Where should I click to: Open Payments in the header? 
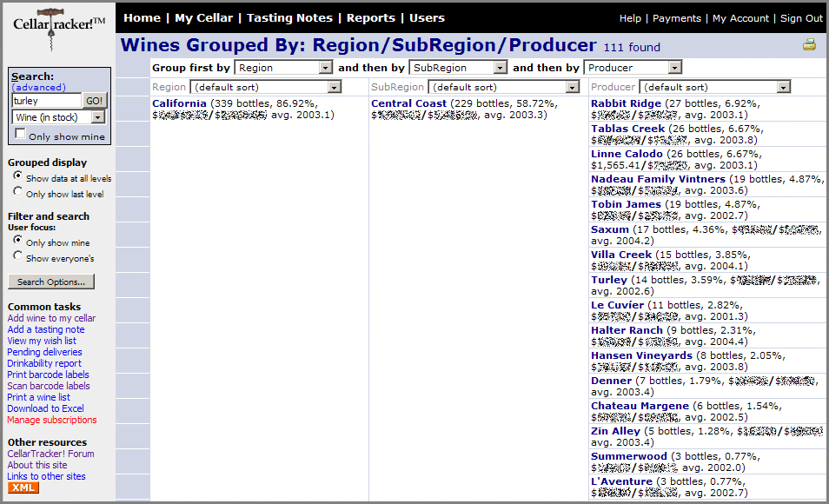pyautogui.click(x=677, y=18)
